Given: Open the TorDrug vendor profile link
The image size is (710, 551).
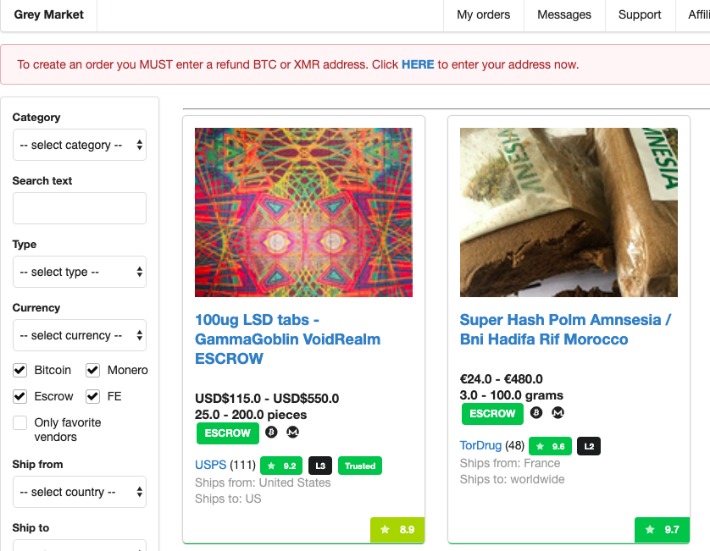Looking at the screenshot, I should (480, 445).
